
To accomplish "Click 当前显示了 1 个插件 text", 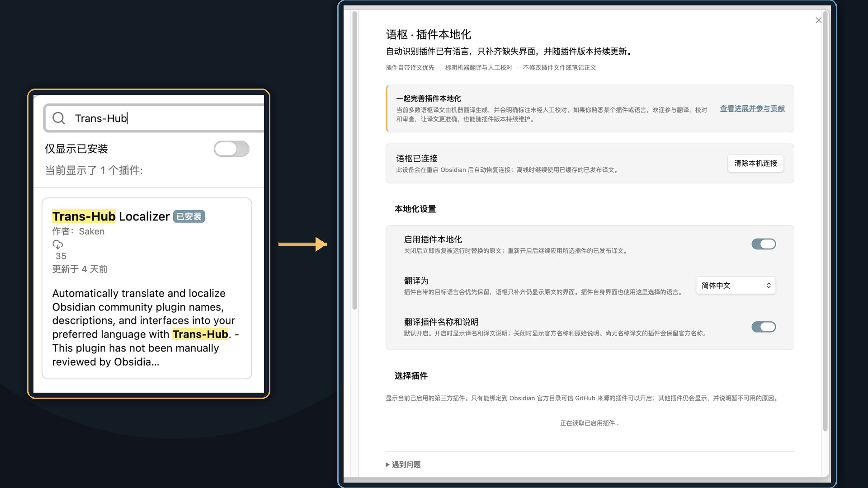I will 94,170.
